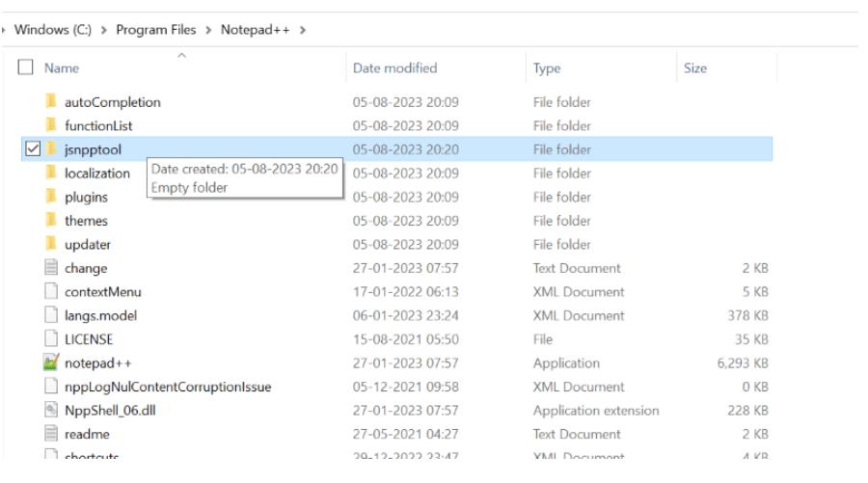The image size is (868, 483).
Task: Click the contextMenu XML file icon
Action: 52,292
